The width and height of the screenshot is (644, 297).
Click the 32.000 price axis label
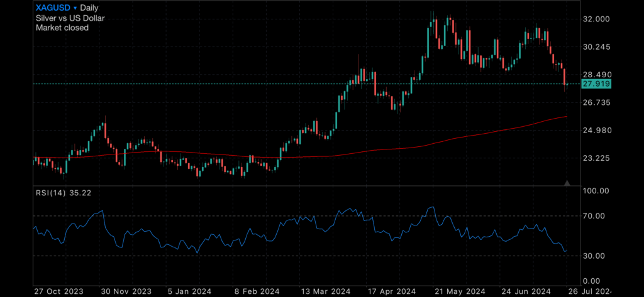[597, 19]
